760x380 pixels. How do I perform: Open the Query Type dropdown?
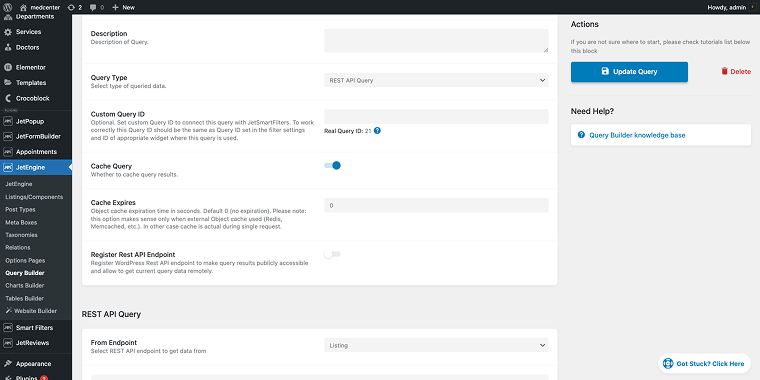pos(436,80)
